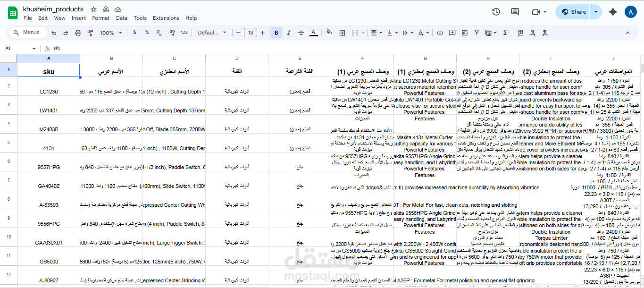The width and height of the screenshot is (644, 288).
Task: Open the functions sigma menu
Action: click(505, 33)
